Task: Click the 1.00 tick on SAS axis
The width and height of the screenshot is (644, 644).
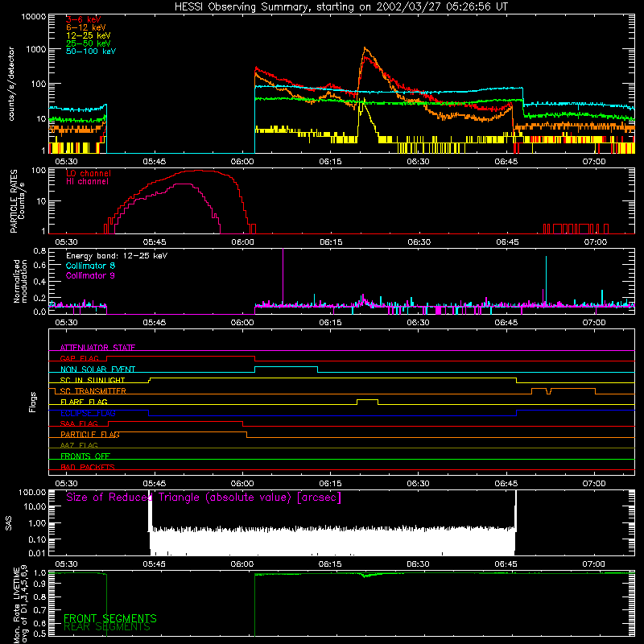Action: 37,524
